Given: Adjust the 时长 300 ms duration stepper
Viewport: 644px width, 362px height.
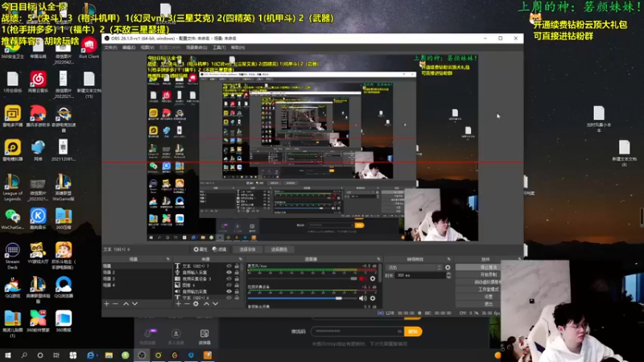Looking at the screenshot, I should click(x=448, y=275).
